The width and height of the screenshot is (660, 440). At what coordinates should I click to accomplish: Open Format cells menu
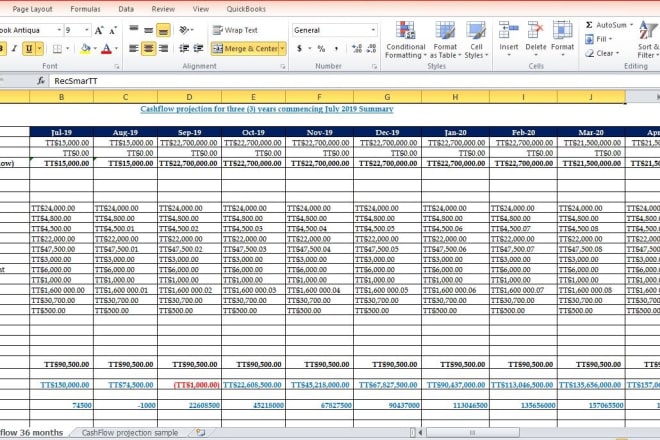(562, 40)
